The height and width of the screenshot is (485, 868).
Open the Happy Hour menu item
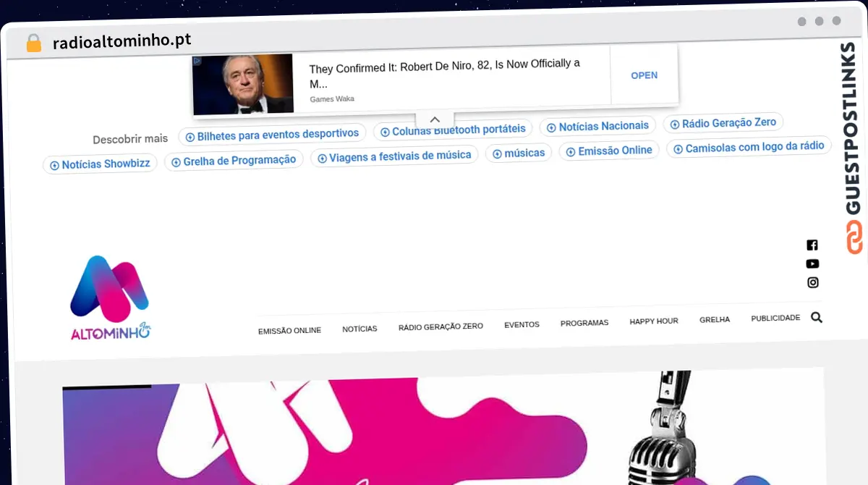pos(653,321)
